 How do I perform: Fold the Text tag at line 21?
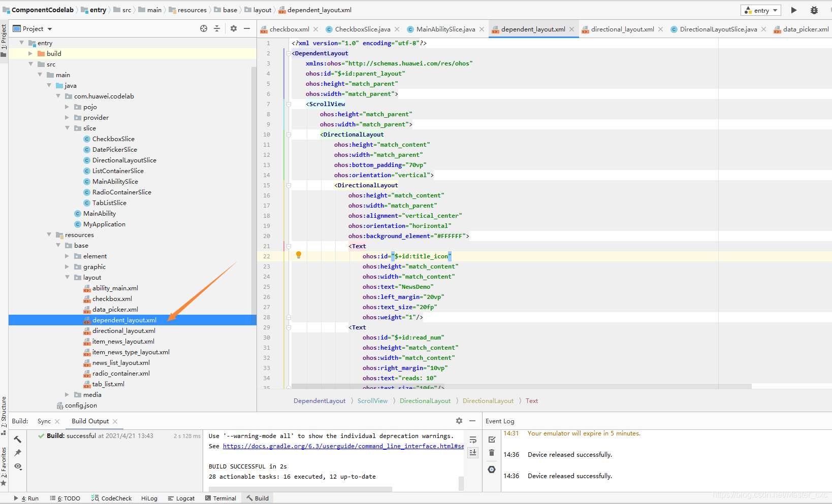[x=289, y=246]
